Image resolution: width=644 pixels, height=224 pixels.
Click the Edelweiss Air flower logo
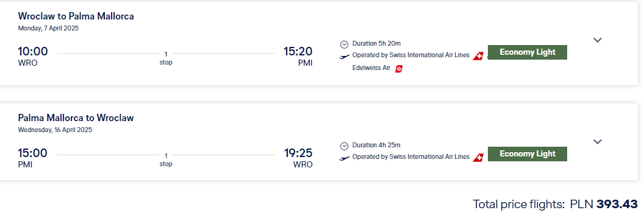pos(399,69)
